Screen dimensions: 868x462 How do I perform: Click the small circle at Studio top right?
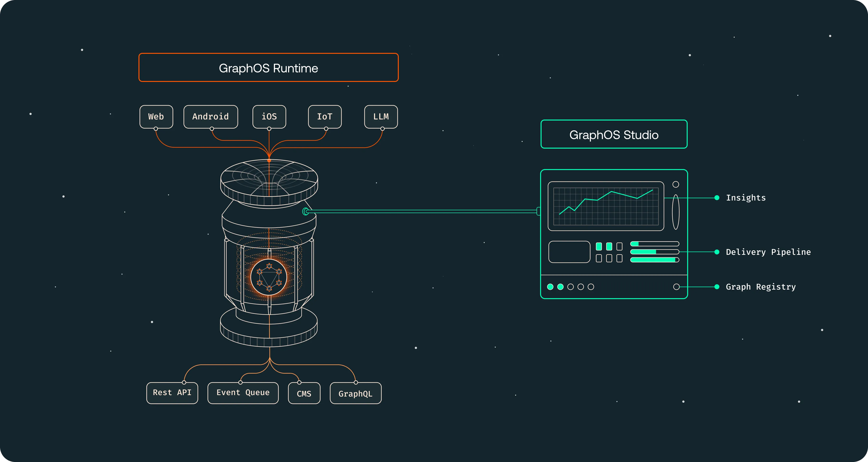pos(676,185)
